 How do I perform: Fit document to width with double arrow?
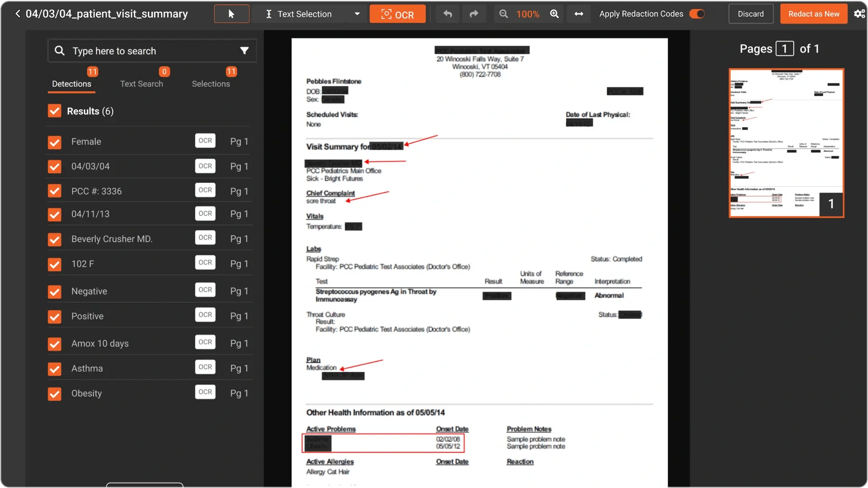coord(579,14)
